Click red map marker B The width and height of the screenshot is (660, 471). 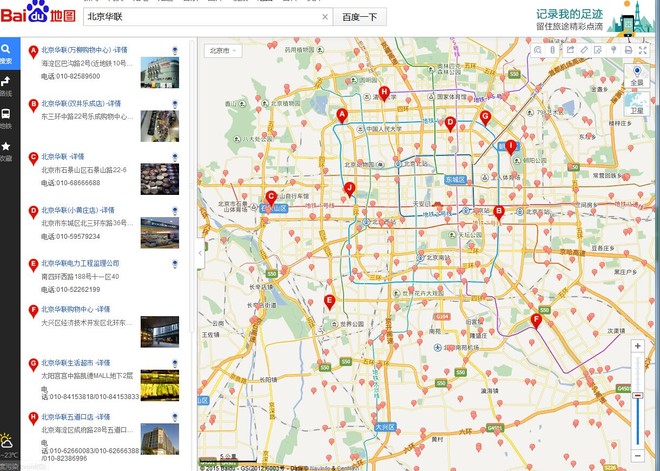tap(499, 213)
